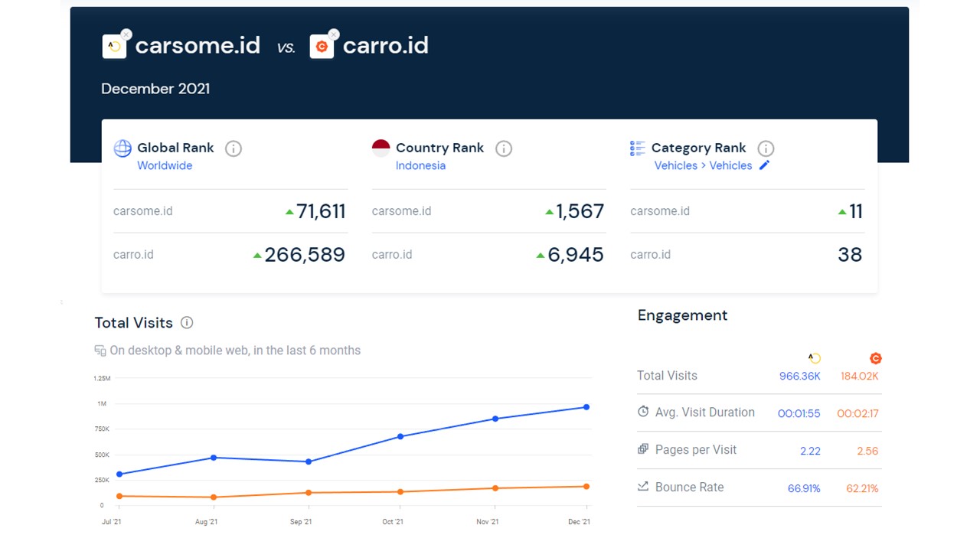This screenshot has width=980, height=551.
Task: Open the Indonesia link under Country Rank
Action: tap(420, 165)
